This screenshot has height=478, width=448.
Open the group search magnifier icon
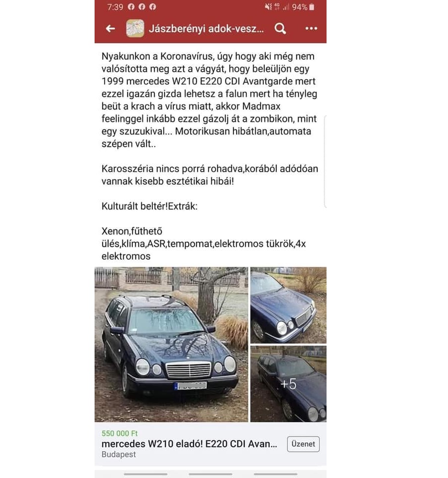point(280,29)
